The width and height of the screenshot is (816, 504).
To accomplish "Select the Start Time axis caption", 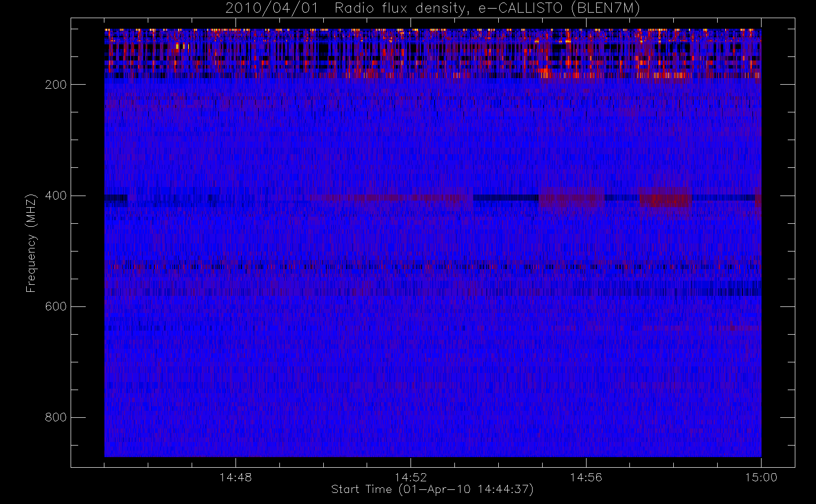I will coord(432,489).
